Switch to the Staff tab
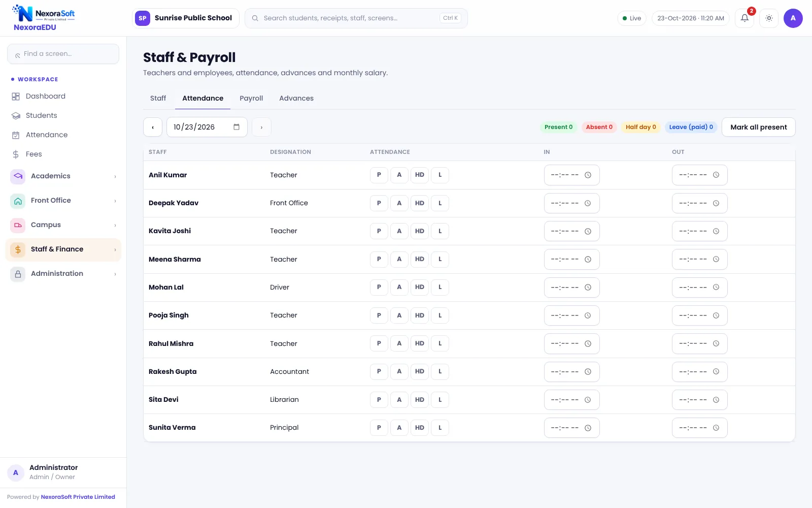Screen dimensions: 812x508 158,99
